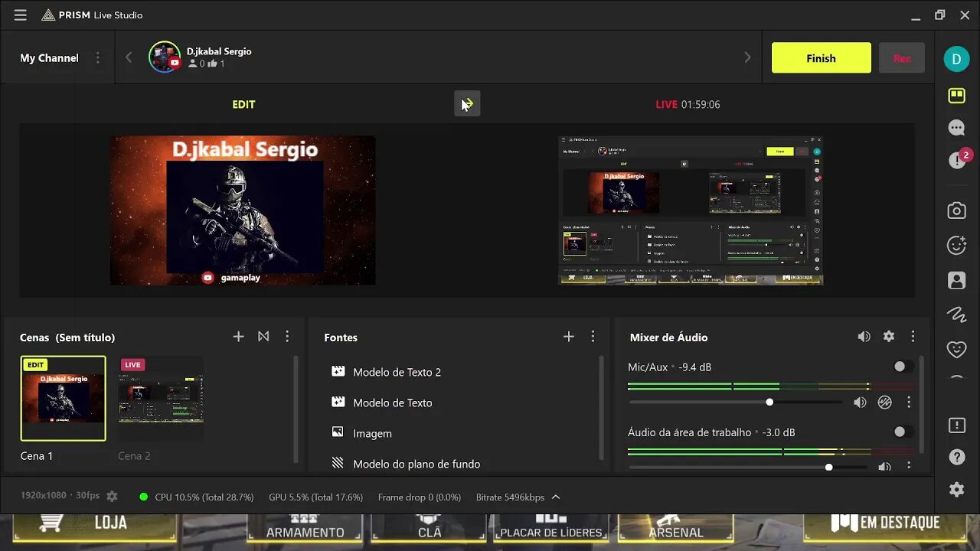The image size is (980, 551).
Task: Open the portrait virtual background icon
Action: pos(956,280)
